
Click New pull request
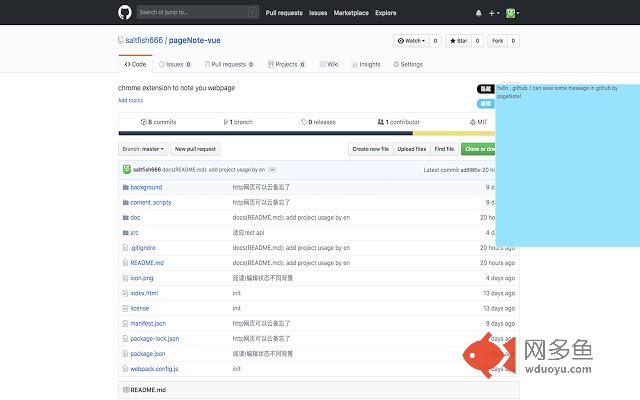point(196,149)
